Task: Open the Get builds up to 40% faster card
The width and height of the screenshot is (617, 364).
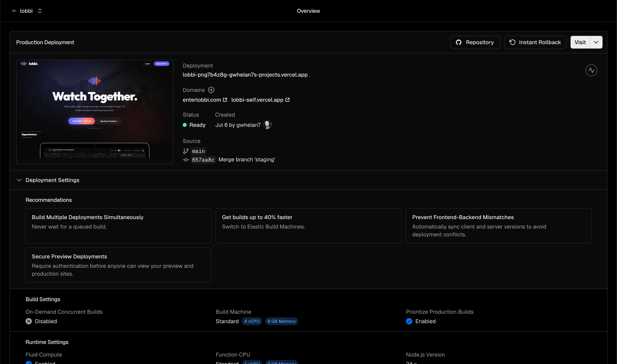Action: 308,226
